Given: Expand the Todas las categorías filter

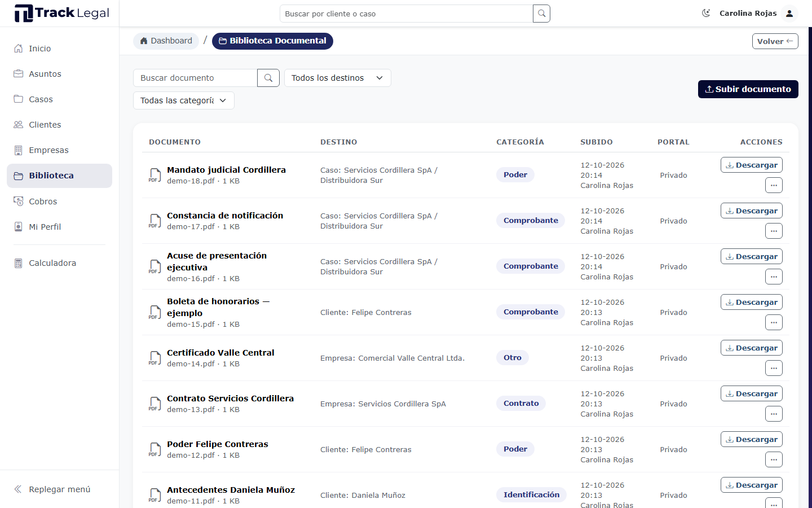Looking at the screenshot, I should (183, 100).
